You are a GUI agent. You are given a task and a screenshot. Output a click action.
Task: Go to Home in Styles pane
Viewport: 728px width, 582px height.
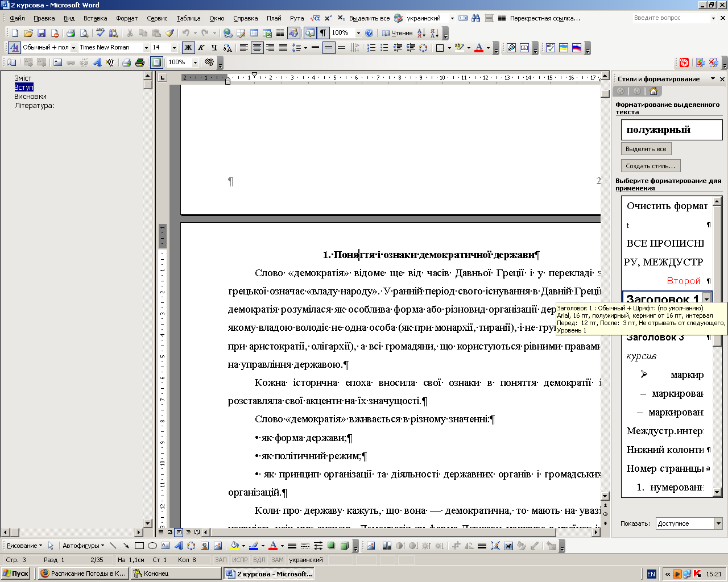tap(653, 91)
